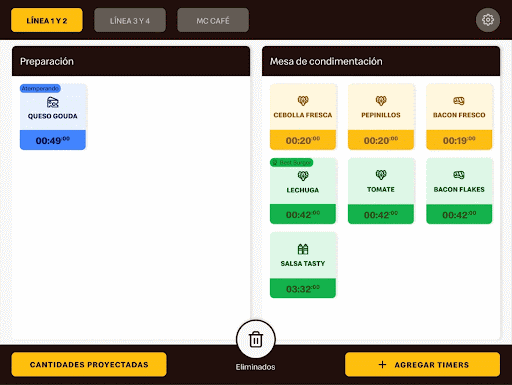The width and height of the screenshot is (512, 385).
Task: Click the Tomate vegetable icon
Action: point(381,175)
